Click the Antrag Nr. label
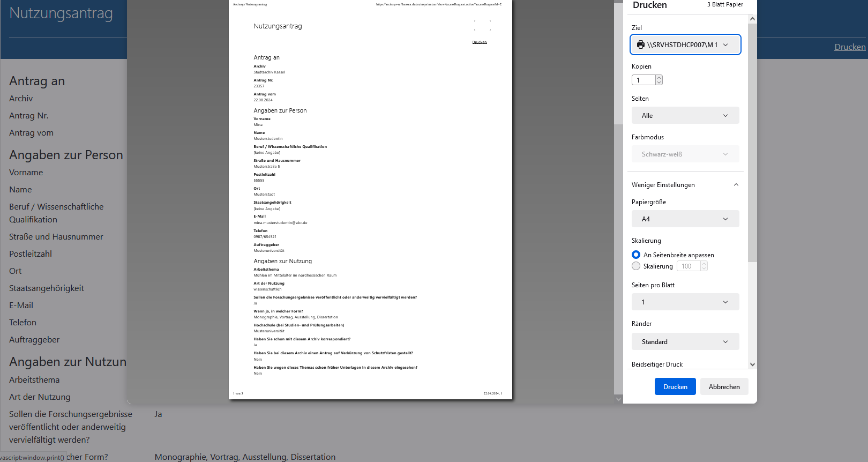868x462 pixels. click(x=29, y=115)
